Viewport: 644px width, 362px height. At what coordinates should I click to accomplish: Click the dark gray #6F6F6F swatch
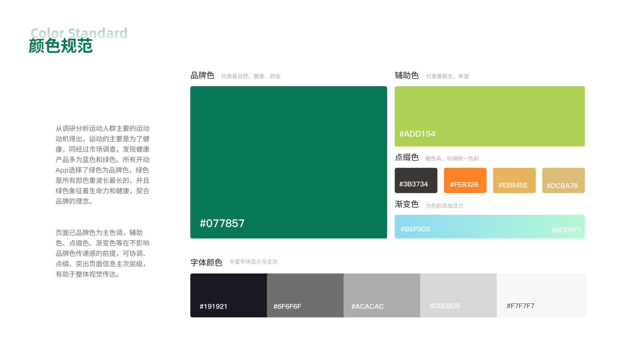(305, 295)
